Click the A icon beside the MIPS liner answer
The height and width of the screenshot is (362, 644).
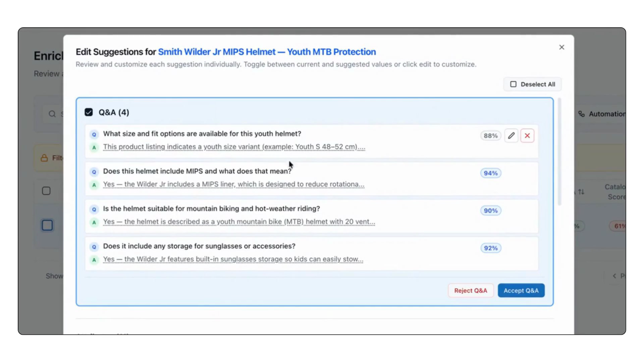(94, 185)
